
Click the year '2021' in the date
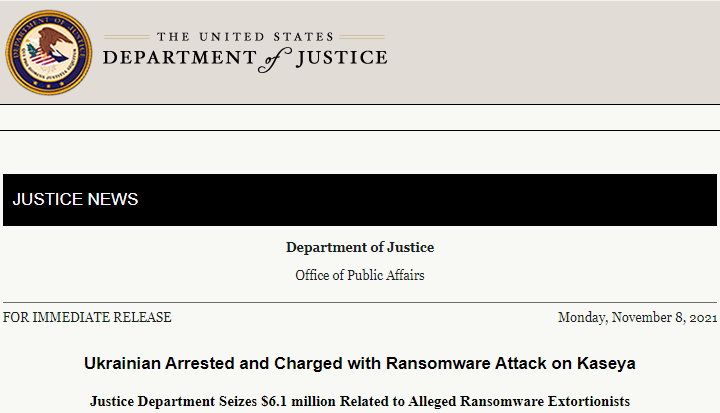click(x=703, y=317)
